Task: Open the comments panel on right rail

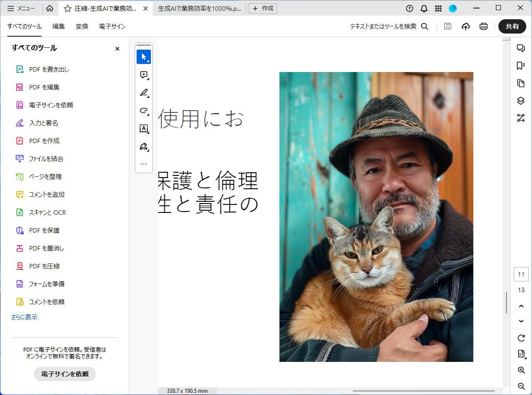Action: pos(521,48)
